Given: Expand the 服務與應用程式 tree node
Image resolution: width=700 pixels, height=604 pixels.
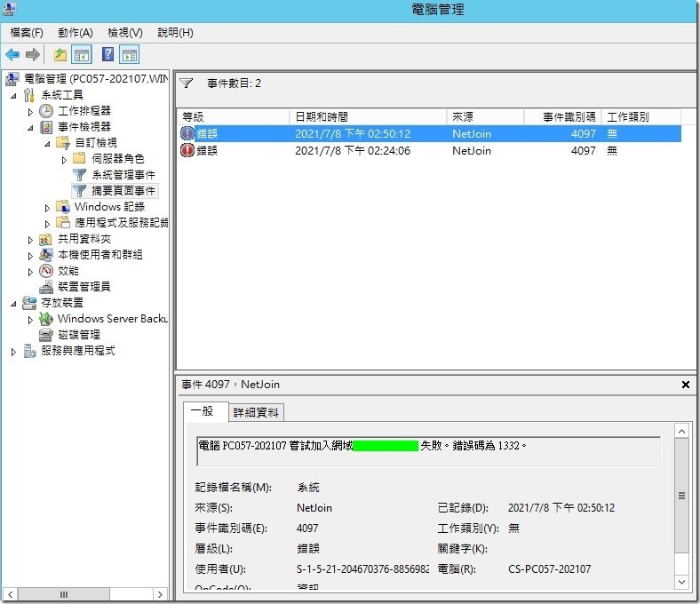Looking at the screenshot, I should point(13,352).
